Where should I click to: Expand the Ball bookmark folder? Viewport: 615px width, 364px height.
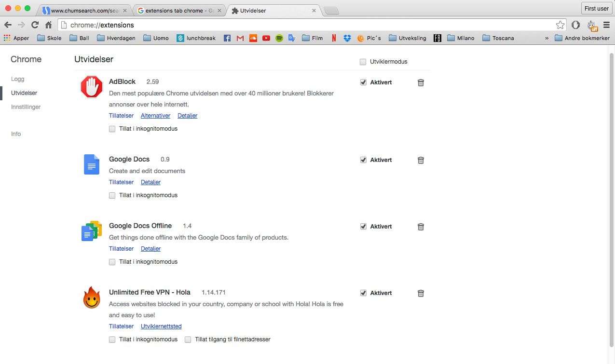(80, 38)
